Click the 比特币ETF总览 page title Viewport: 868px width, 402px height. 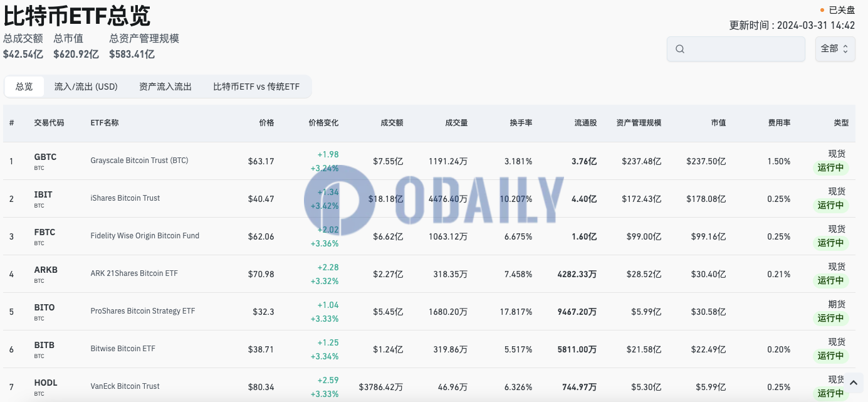click(x=76, y=15)
